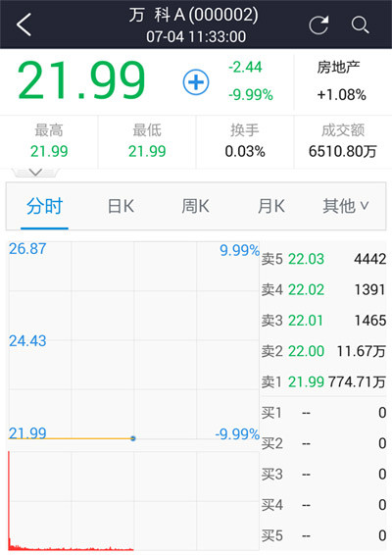Screen dimensions: 392x555
Task: Tap the red volume bar chart
Action: point(71,501)
